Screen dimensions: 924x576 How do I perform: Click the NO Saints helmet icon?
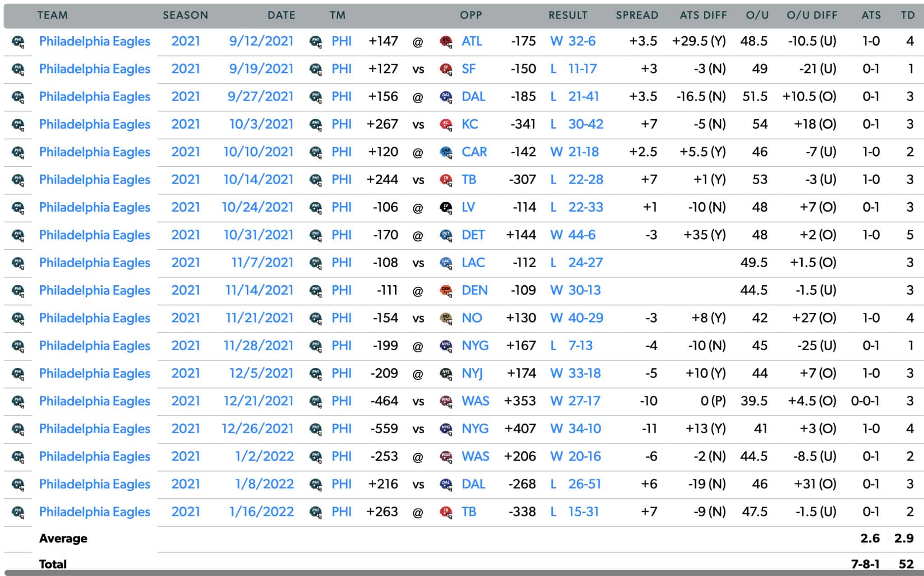click(x=446, y=318)
